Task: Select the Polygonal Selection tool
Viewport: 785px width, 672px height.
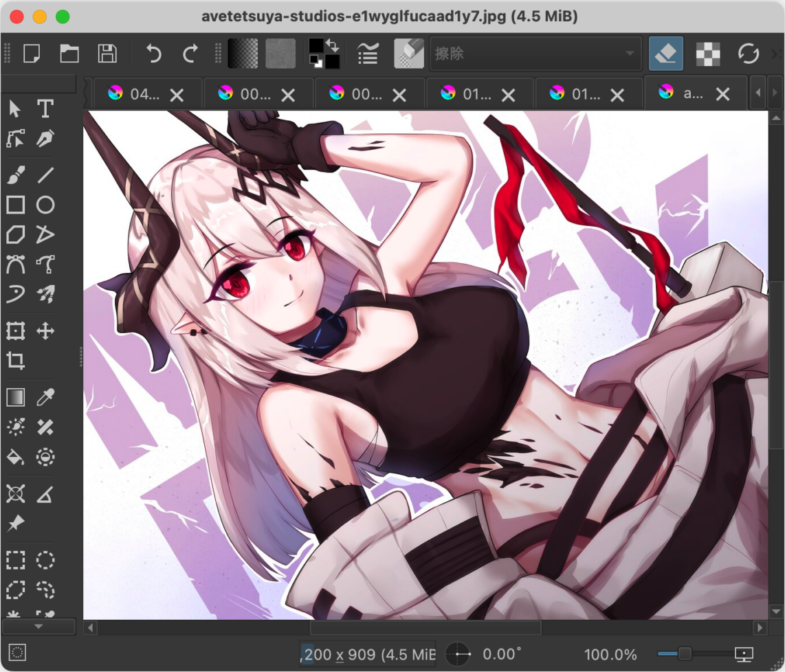Action: (15, 590)
